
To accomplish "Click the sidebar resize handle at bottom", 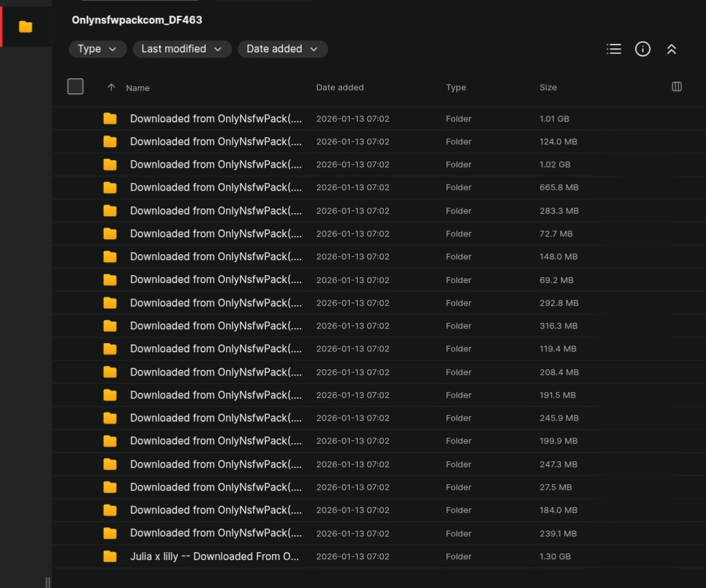I will [48, 582].
